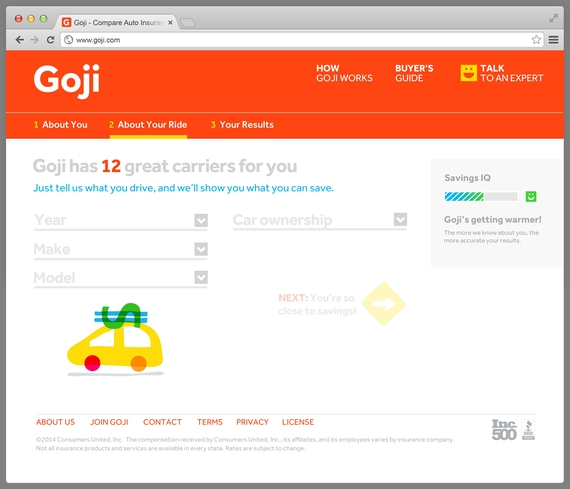Expand the Year dropdown arrow
570x489 pixels.
point(201,220)
